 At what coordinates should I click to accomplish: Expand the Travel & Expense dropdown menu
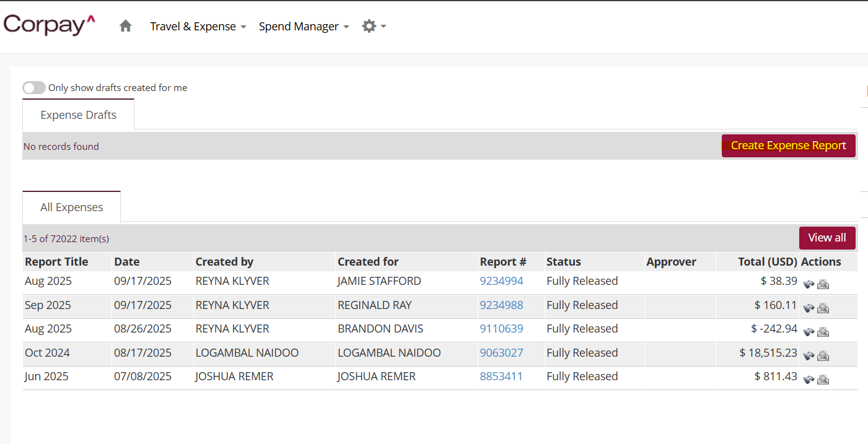(198, 27)
